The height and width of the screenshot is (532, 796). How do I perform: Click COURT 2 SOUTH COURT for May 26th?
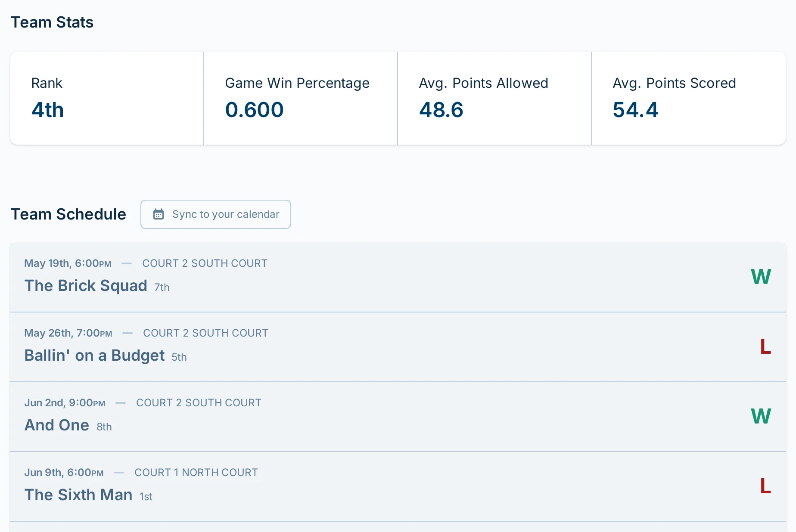click(x=205, y=333)
